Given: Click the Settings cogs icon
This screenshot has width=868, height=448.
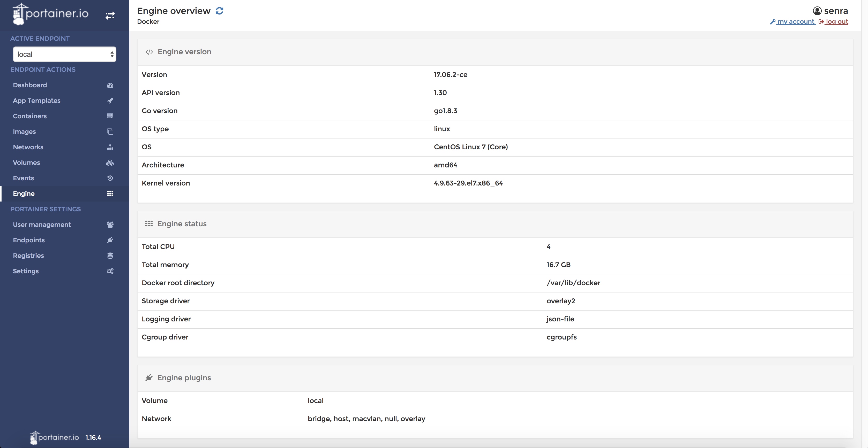Looking at the screenshot, I should pos(110,271).
